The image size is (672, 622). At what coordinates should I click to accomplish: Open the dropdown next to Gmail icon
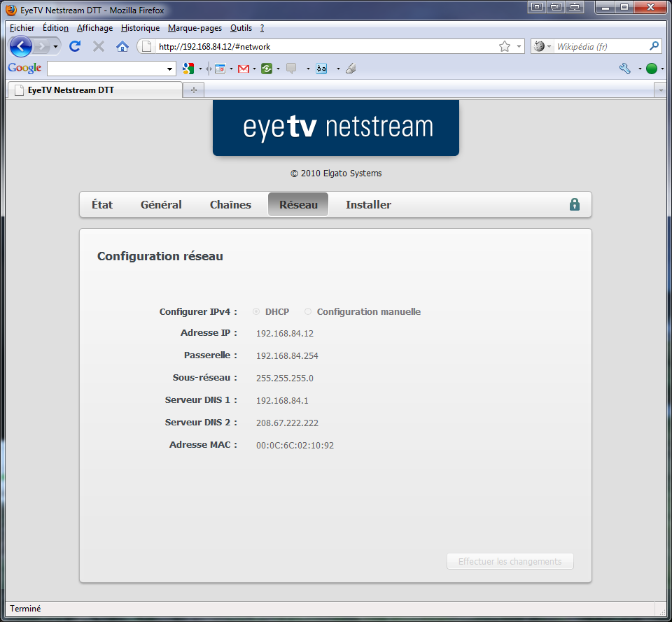click(255, 69)
